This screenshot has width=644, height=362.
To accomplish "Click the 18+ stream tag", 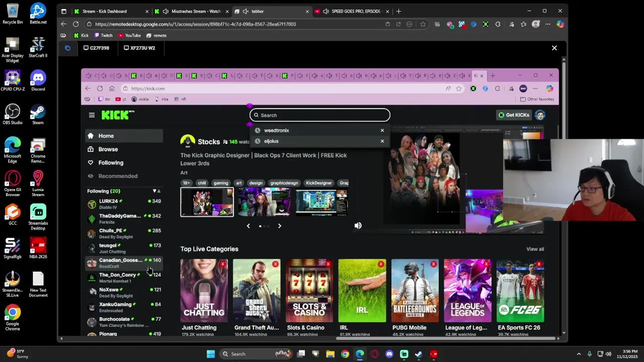I will tap(186, 183).
